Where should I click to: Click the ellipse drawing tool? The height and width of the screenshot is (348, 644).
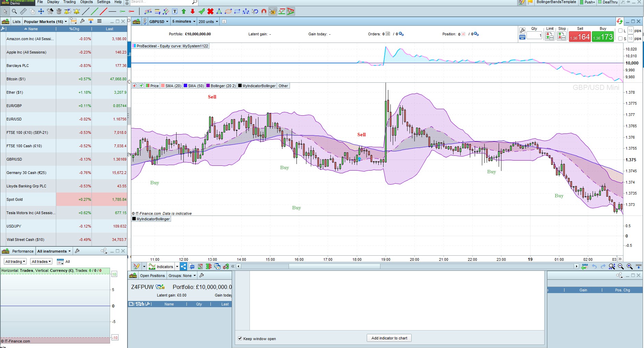(x=228, y=11)
